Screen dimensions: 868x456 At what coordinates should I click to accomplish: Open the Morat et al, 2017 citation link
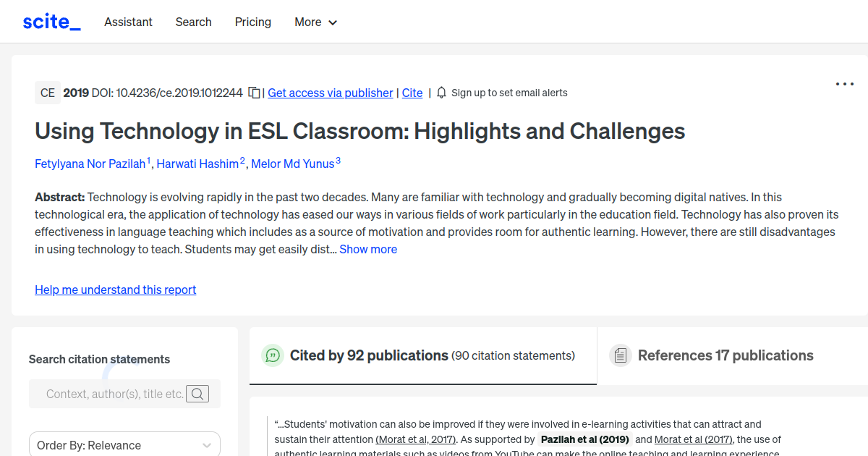[416, 439]
